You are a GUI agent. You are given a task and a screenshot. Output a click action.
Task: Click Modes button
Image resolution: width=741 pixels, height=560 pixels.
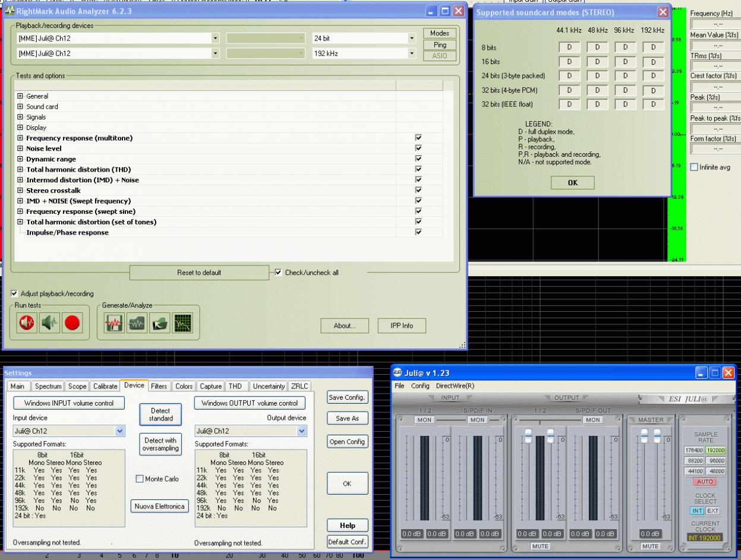[440, 34]
